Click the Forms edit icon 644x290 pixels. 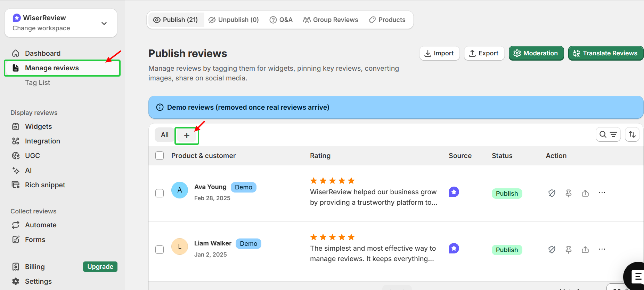pos(16,240)
